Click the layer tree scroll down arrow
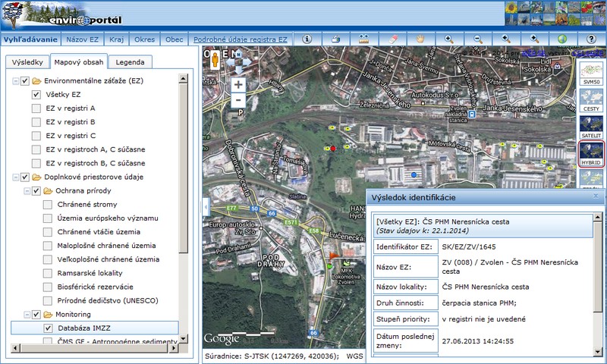The height and width of the screenshot is (364, 607). [183, 339]
